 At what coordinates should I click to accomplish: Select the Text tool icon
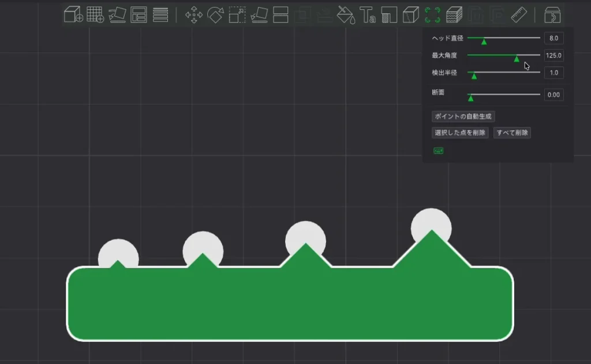tap(368, 15)
